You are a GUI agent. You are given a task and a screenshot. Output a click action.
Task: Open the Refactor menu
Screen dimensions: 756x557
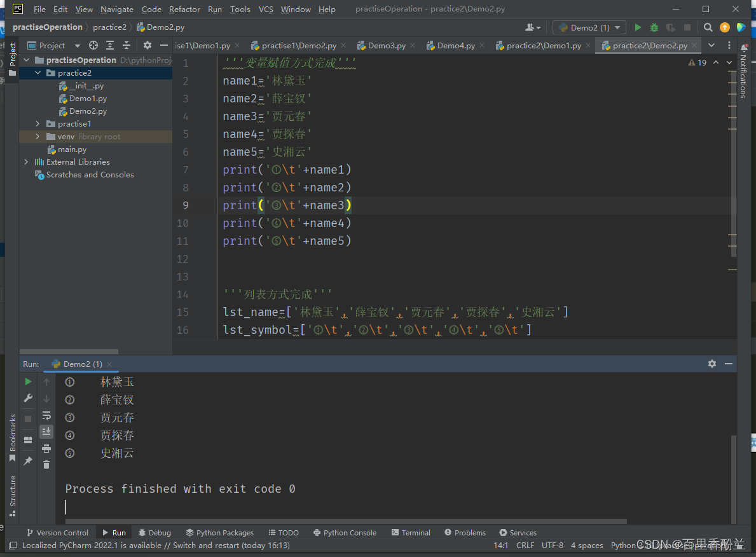click(x=184, y=9)
